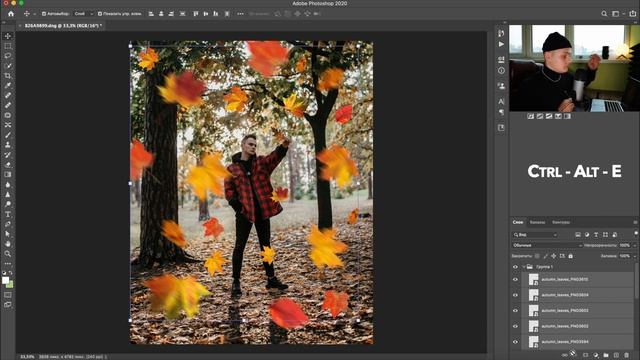Select the Clone Stamp tool

pyautogui.click(x=8, y=145)
